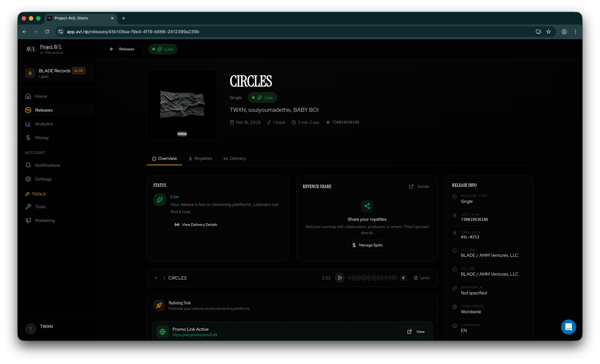Go back using the Releases arrow
The width and height of the screenshot is (600, 364).
click(112, 49)
